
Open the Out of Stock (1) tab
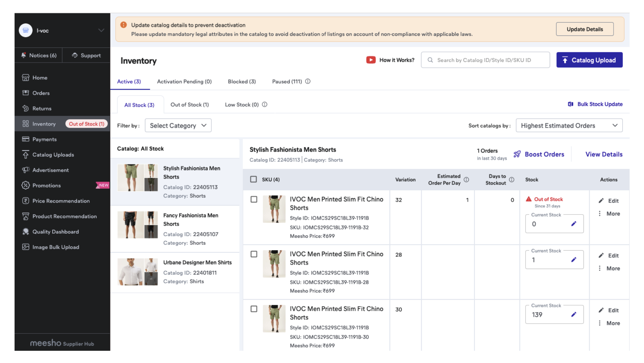click(189, 104)
